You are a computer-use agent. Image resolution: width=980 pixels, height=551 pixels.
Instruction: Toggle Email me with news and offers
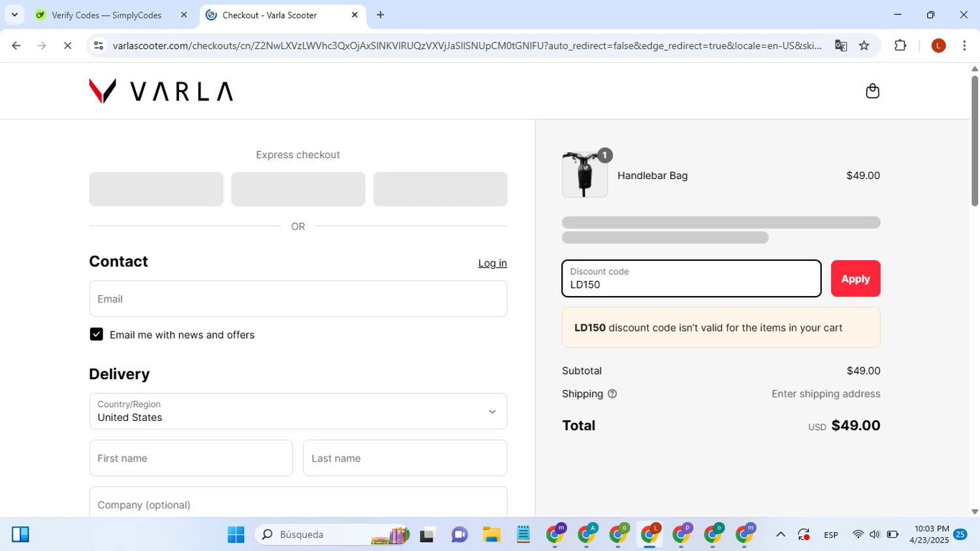click(96, 335)
